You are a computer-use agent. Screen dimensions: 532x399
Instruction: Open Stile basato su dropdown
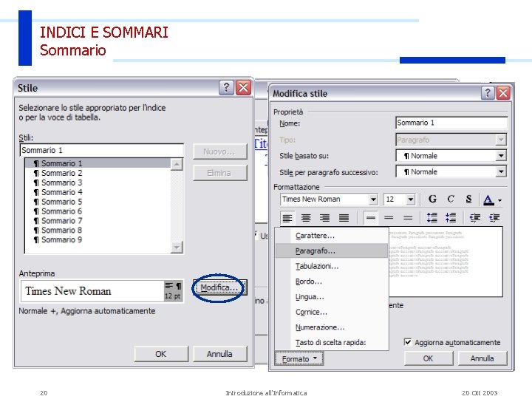[x=501, y=156]
